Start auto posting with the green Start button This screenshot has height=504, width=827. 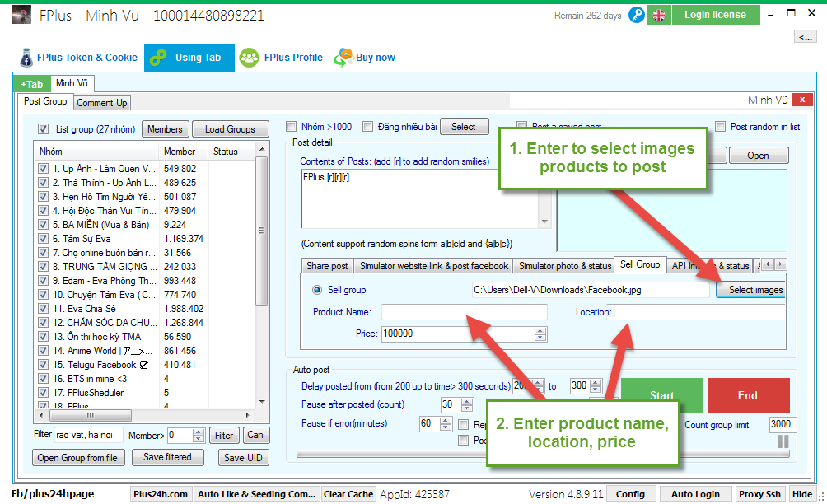pos(662,395)
